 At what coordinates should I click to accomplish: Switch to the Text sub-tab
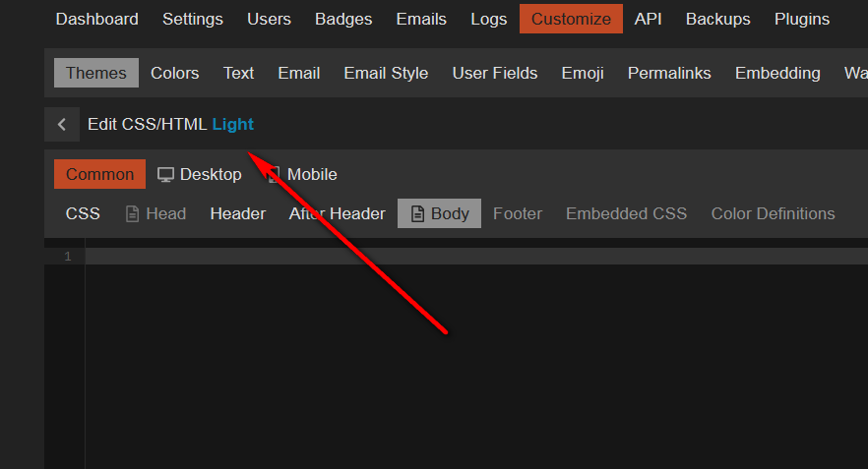[238, 73]
